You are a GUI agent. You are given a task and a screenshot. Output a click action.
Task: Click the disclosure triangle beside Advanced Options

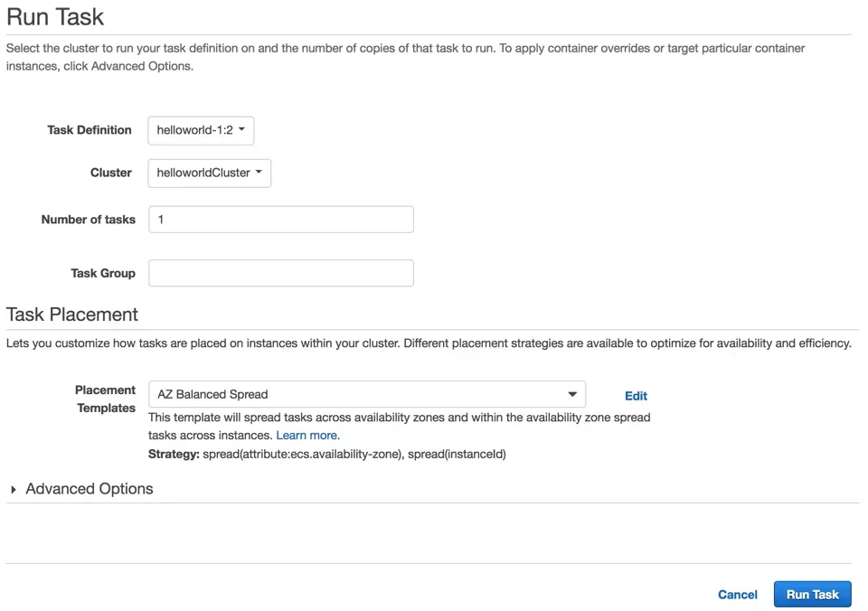coord(14,490)
